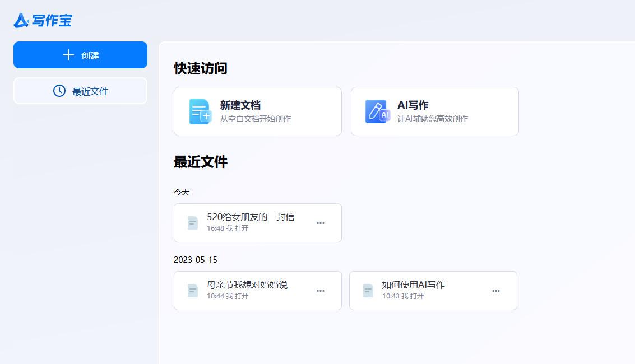Click the 10:44 我 打开 timestamp
Screen dimensions: 635x364
click(228, 296)
